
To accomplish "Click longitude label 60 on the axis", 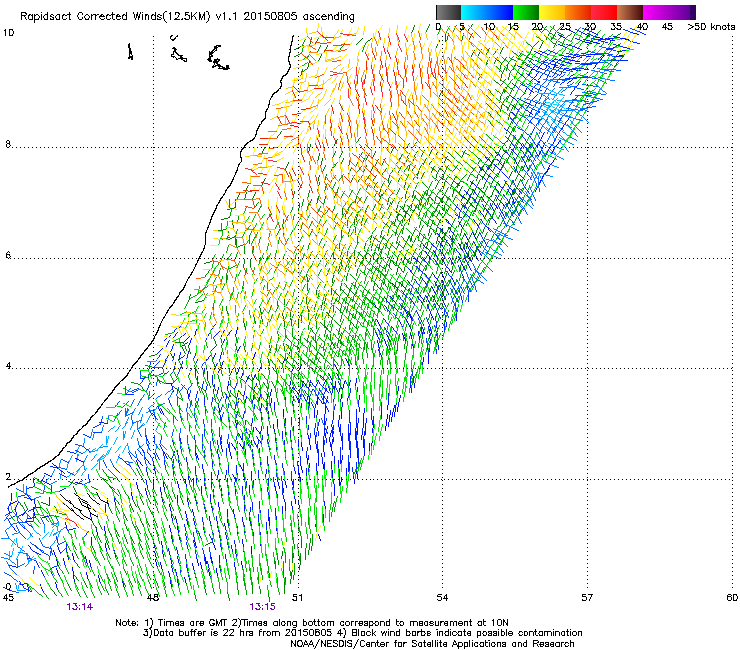I will 732,598.
